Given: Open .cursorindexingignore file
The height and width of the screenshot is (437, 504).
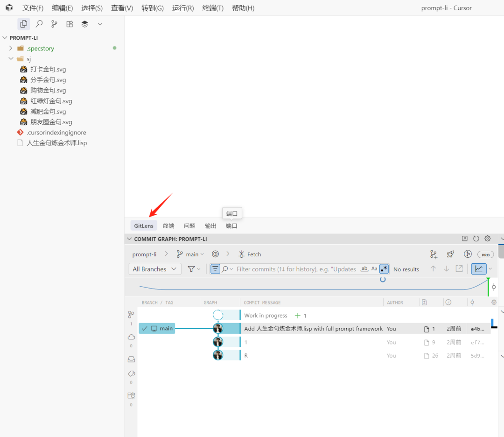Looking at the screenshot, I should [56, 133].
